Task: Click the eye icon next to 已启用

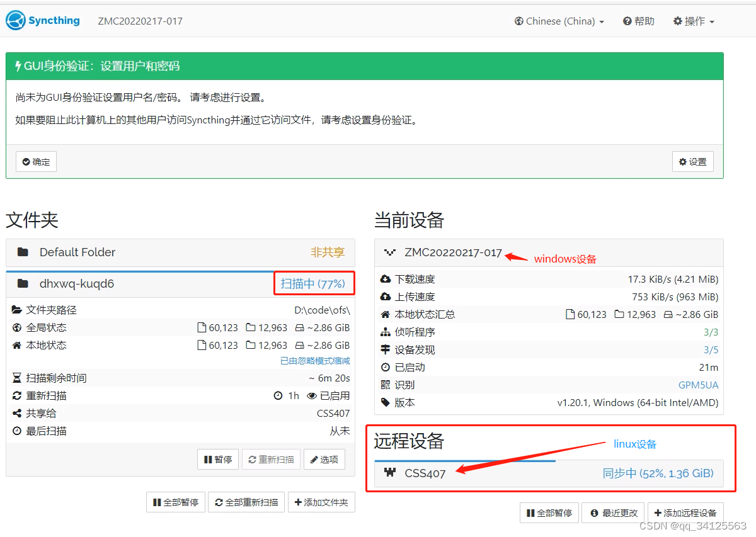Action: tap(312, 396)
